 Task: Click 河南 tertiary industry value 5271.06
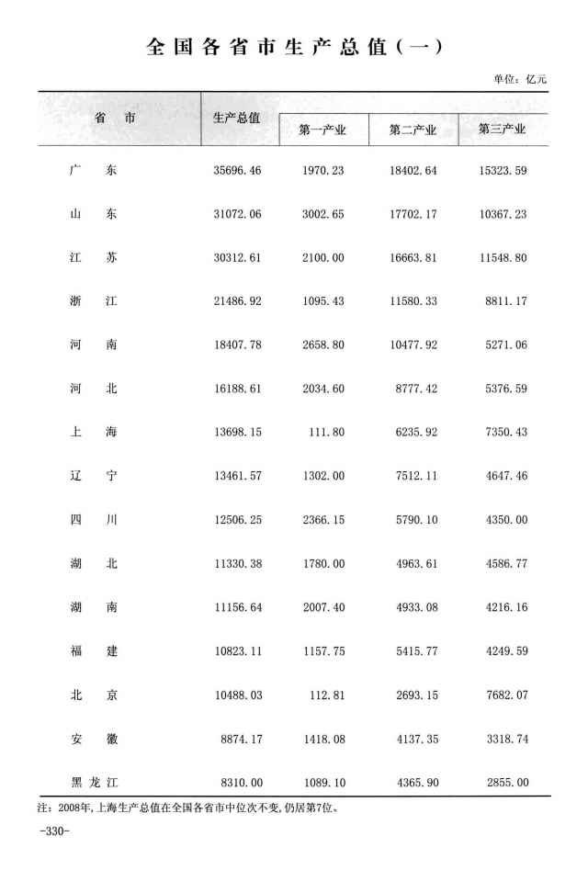click(x=503, y=345)
